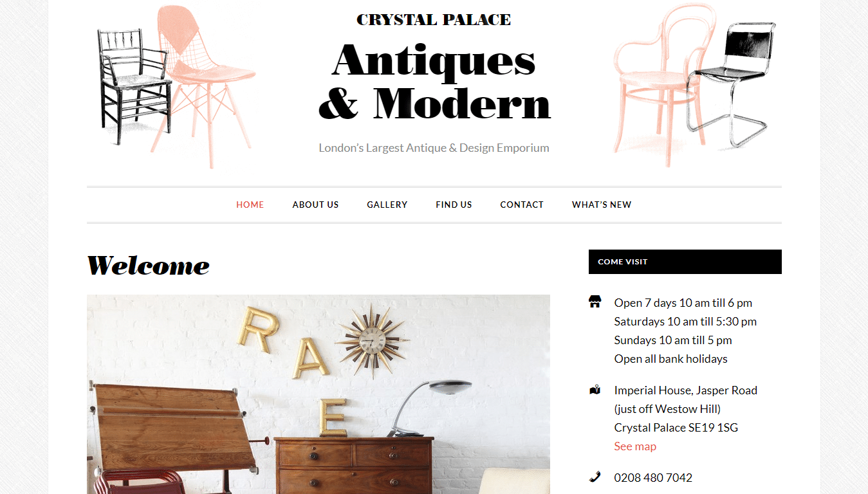Viewport: 868px width, 494px height.
Task: Open the Home menu item
Action: [250, 205]
